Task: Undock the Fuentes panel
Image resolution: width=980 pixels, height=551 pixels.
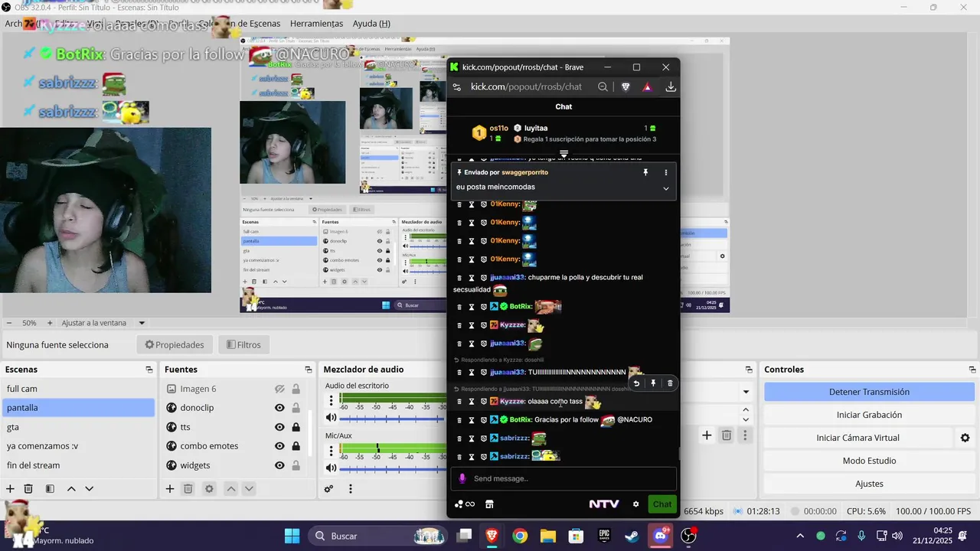Action: 308,370
